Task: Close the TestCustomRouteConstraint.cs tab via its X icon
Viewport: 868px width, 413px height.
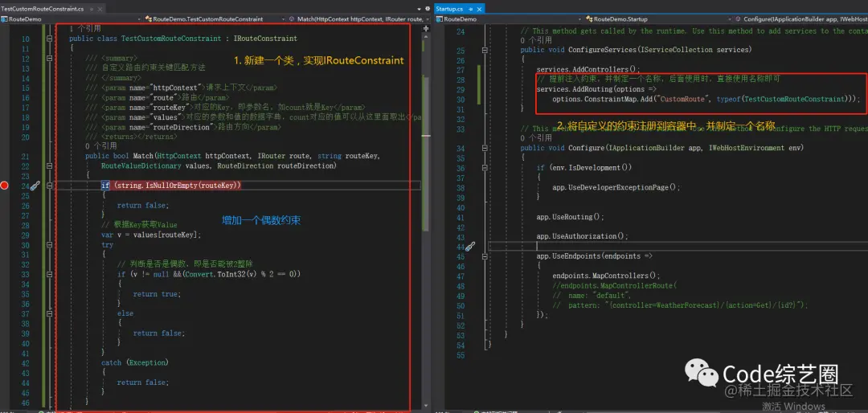Action: click(100, 10)
